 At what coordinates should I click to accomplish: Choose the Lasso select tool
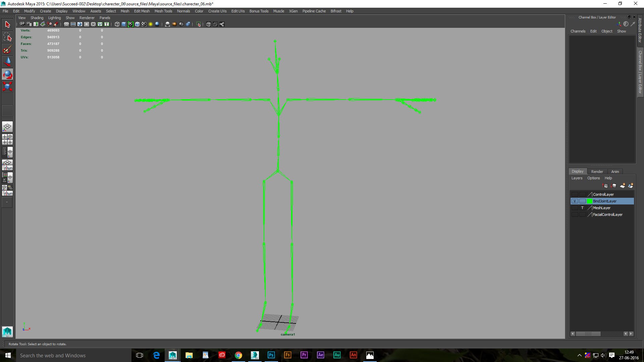(7, 37)
